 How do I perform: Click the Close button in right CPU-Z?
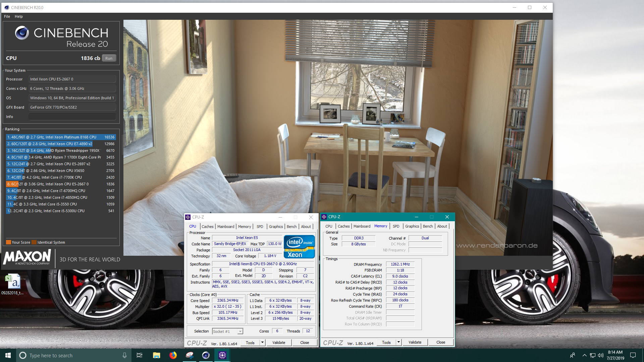point(441,342)
